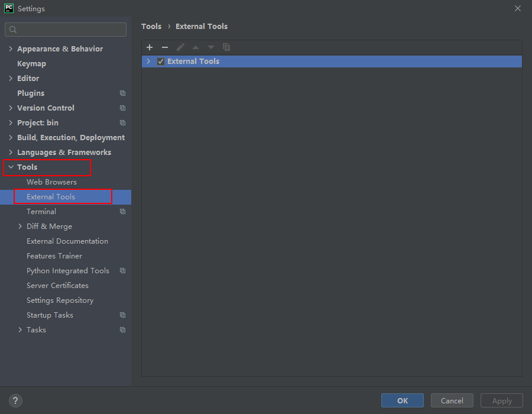
Task: Expand Appearance & Behavior section
Action: pos(11,49)
